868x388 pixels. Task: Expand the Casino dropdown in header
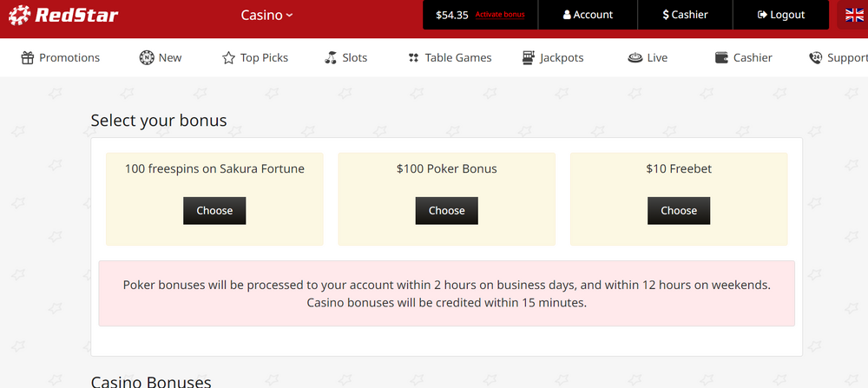click(266, 15)
